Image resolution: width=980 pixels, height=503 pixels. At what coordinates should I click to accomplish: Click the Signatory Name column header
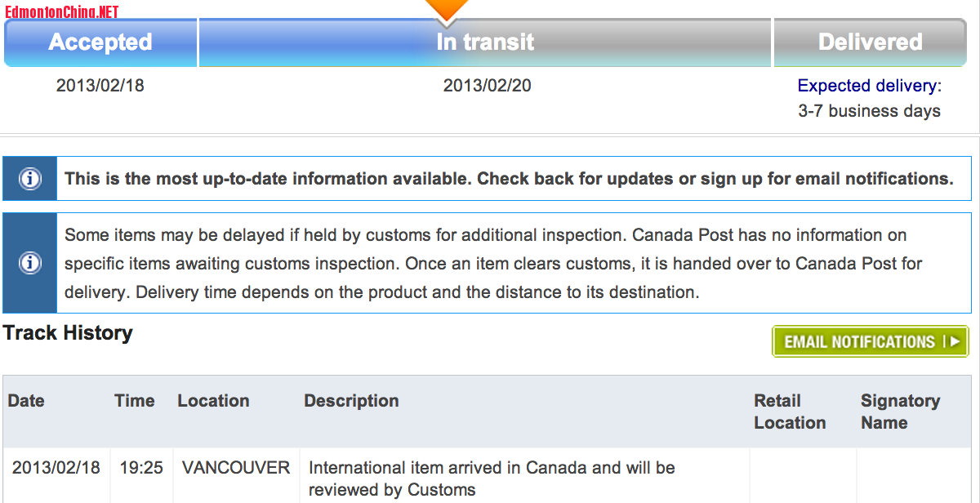point(900,412)
